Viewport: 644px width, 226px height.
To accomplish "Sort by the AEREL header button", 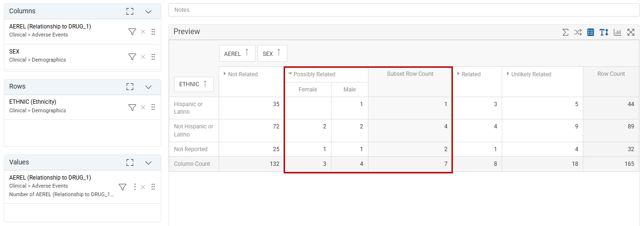I will click(x=237, y=54).
